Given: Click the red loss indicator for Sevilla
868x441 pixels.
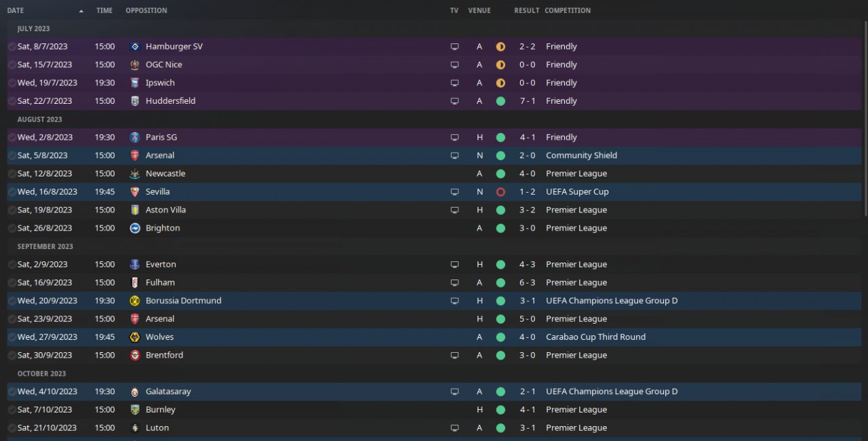Looking at the screenshot, I should [500, 192].
